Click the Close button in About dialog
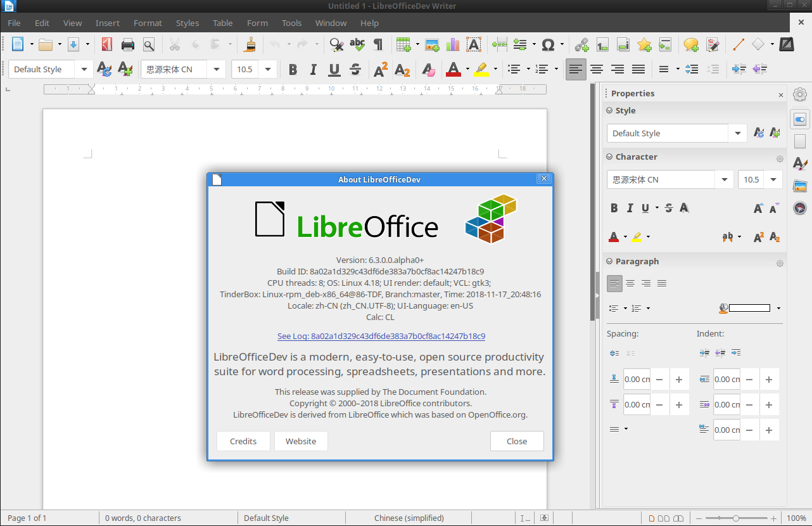The height and width of the screenshot is (526, 812). click(517, 441)
